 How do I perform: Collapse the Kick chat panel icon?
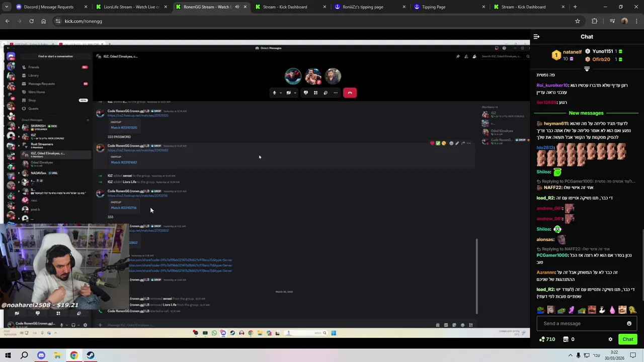pos(536,37)
